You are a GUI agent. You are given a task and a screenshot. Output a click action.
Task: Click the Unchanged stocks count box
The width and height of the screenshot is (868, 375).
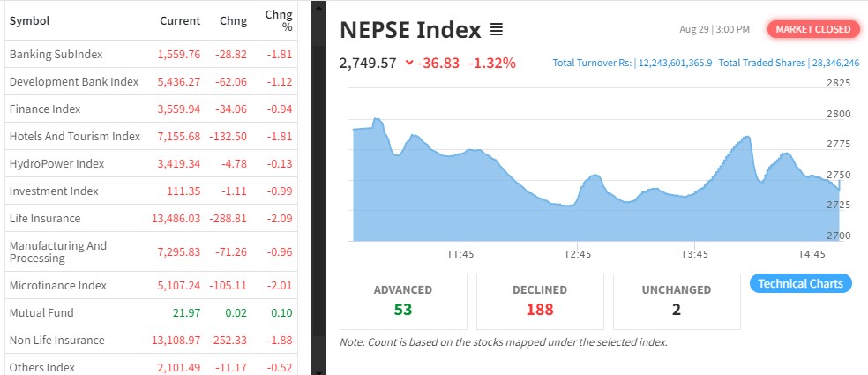677,301
